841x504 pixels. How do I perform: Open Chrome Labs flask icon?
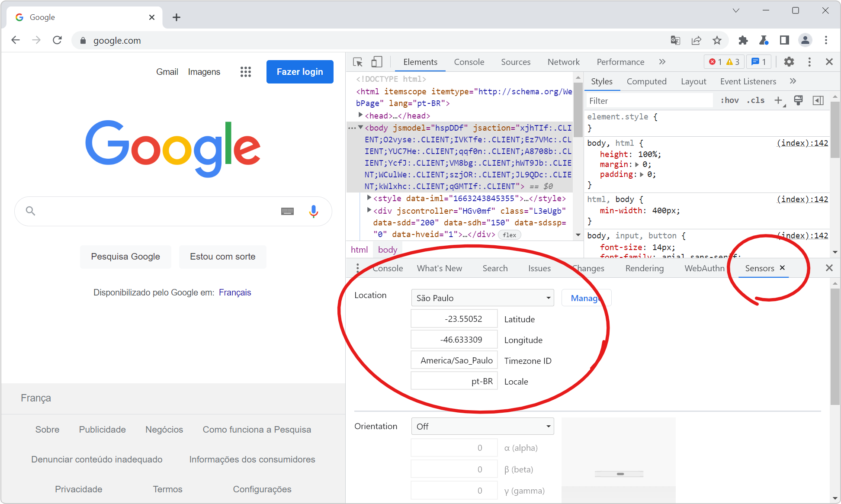(764, 40)
